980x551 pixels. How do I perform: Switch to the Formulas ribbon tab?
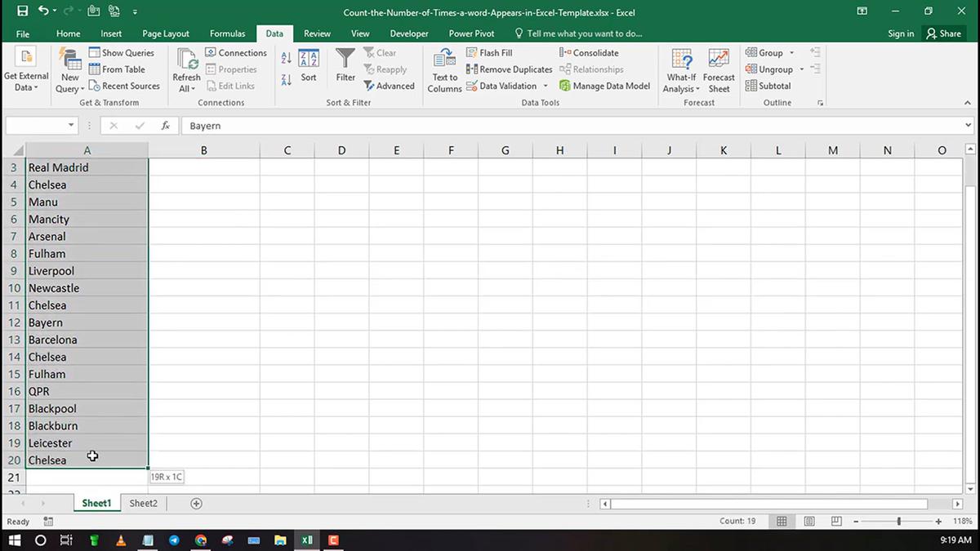pos(227,33)
